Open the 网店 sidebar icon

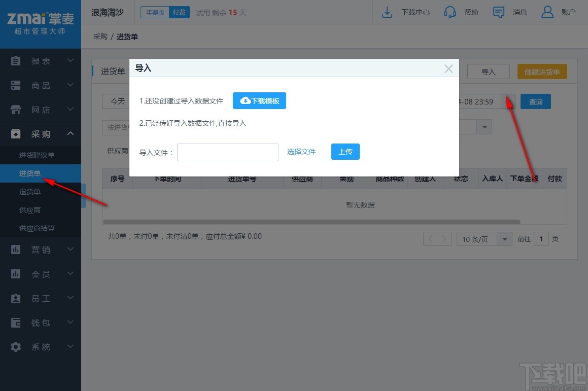coord(15,109)
